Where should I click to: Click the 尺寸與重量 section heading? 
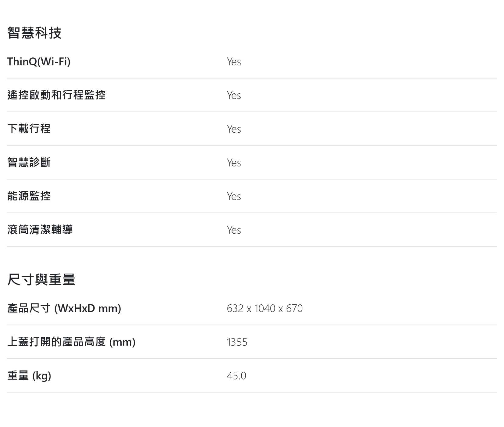pyautogui.click(x=41, y=280)
